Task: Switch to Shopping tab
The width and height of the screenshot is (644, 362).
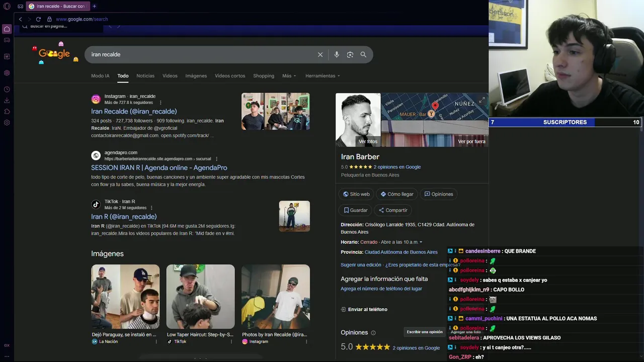Action: point(264,76)
